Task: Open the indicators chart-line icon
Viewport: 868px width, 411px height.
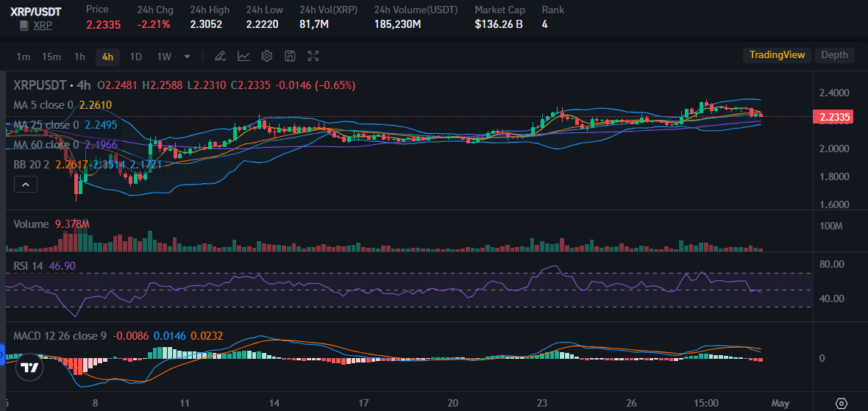Action: [243, 56]
